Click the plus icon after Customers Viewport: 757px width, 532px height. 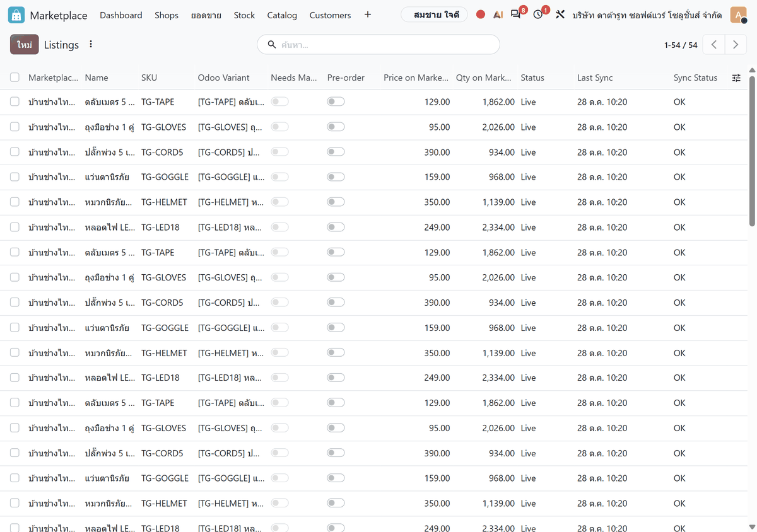(368, 14)
